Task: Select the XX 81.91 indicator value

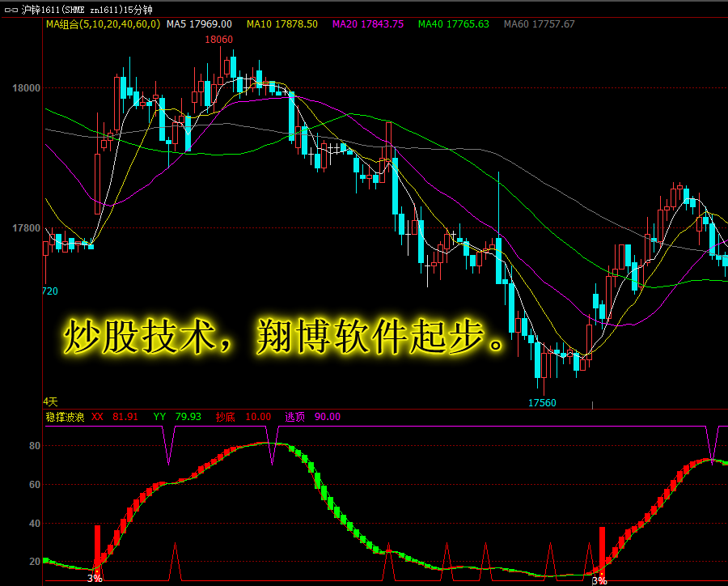Action: pyautogui.click(x=115, y=417)
